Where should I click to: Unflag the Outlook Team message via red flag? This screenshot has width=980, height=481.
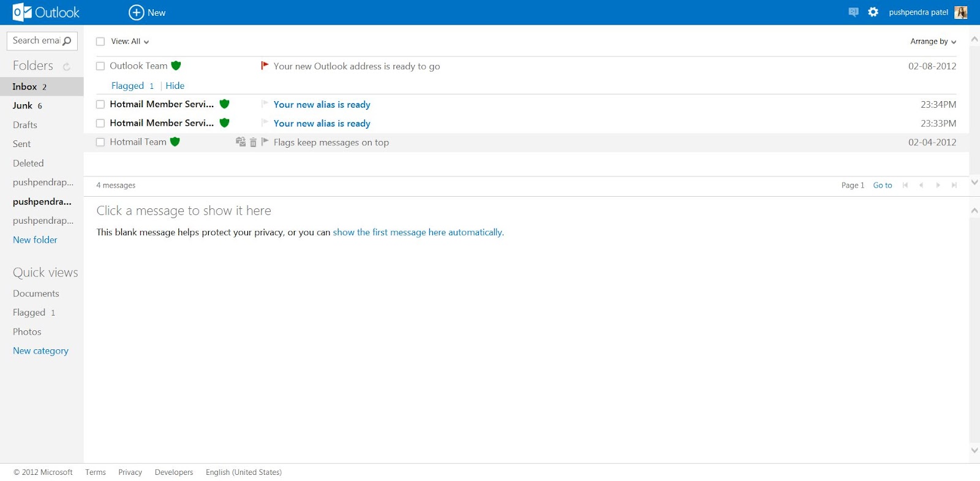(265, 65)
